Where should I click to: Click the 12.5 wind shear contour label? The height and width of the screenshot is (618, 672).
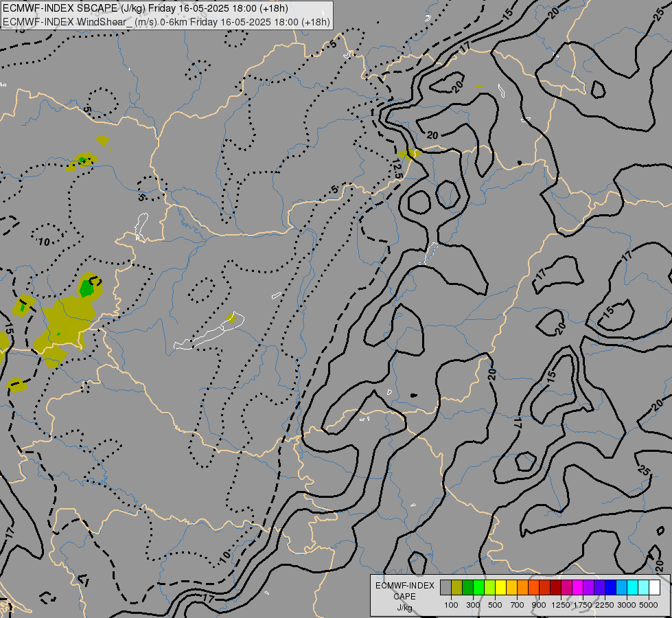(x=397, y=169)
